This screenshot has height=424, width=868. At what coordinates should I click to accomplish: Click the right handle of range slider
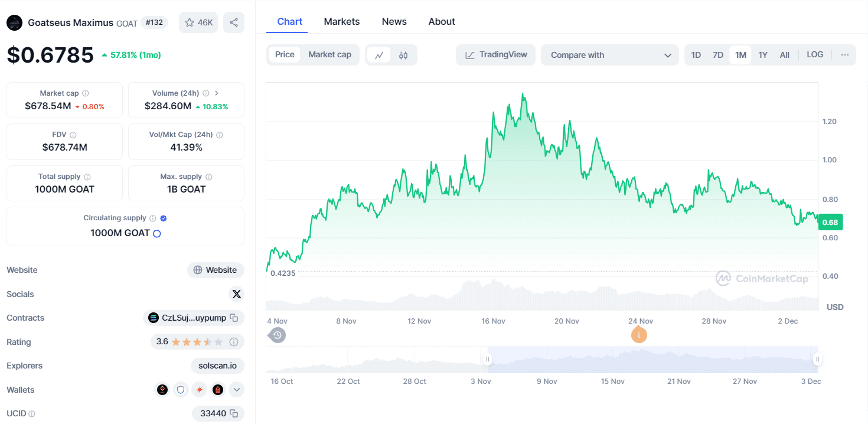coord(817,359)
